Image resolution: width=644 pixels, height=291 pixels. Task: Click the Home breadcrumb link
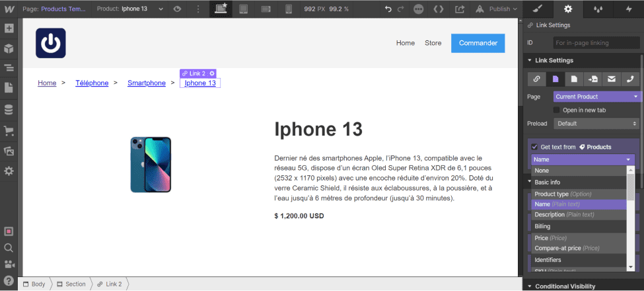click(x=47, y=83)
